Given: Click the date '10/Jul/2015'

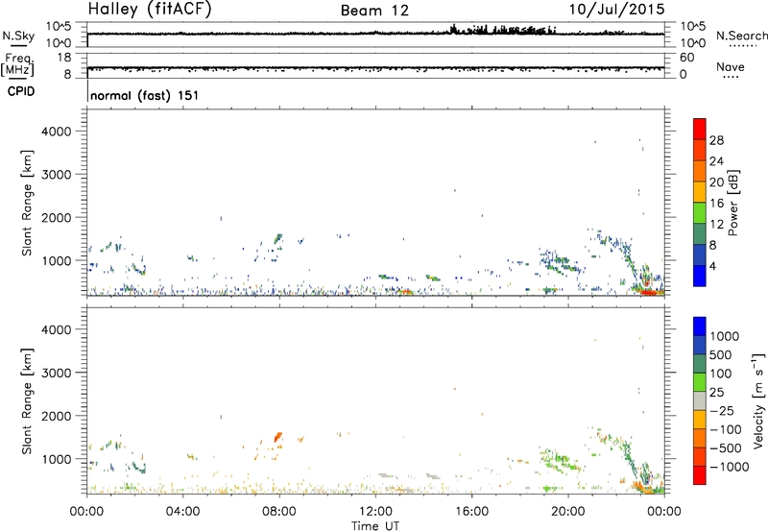Looking at the screenshot, I should pos(616,10).
